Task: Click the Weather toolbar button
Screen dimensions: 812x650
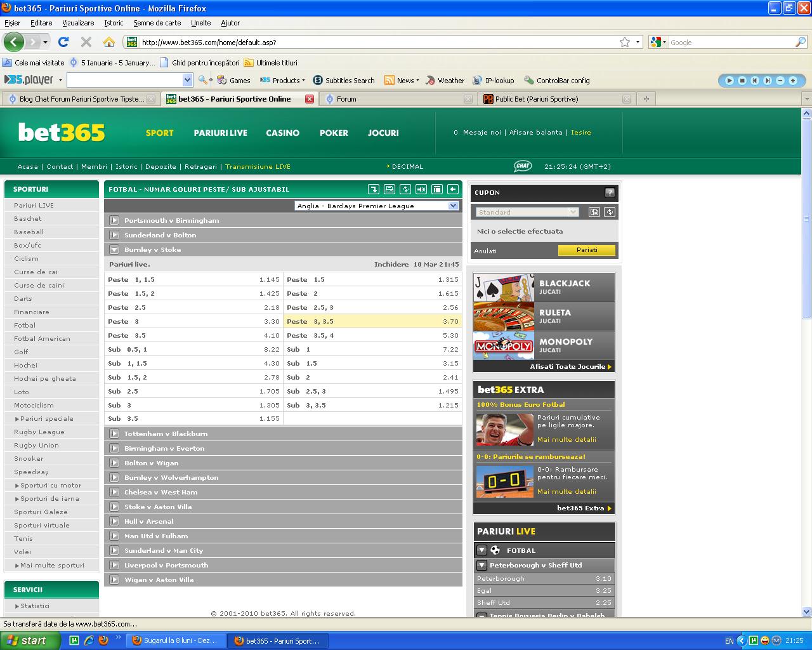Action: [x=445, y=81]
